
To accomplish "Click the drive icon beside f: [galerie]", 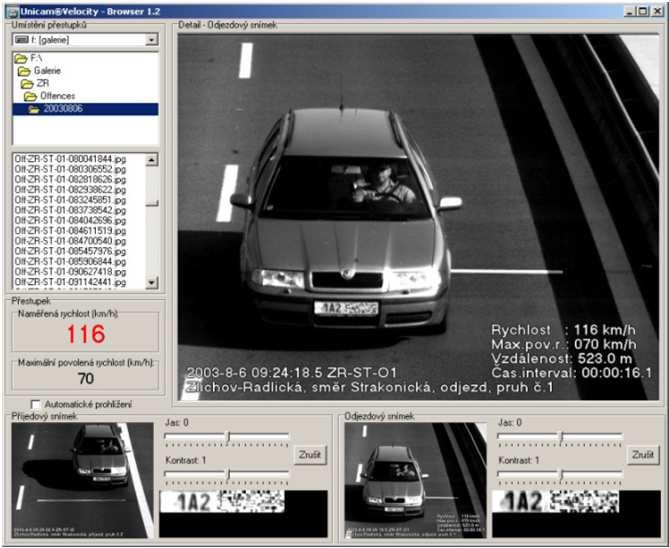I will (21, 40).
